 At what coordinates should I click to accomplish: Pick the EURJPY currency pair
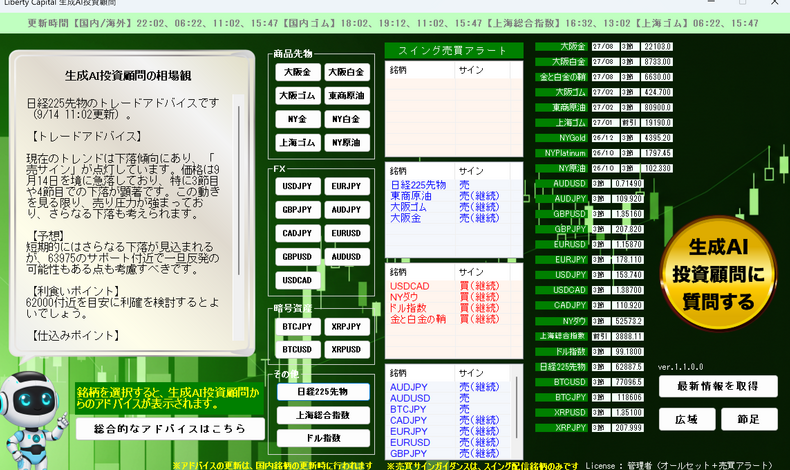tap(347, 186)
